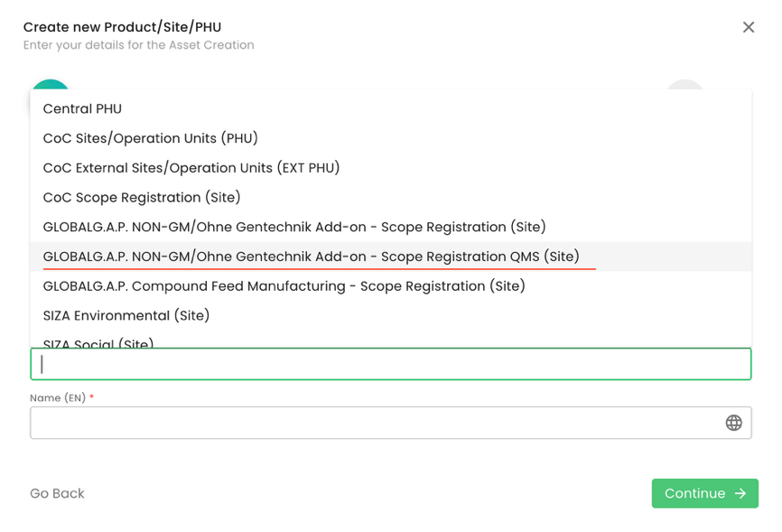This screenshot has width=782, height=532.
Task: Choose NON-GM Add-on Scope Registration (Site)
Action: [x=294, y=227]
